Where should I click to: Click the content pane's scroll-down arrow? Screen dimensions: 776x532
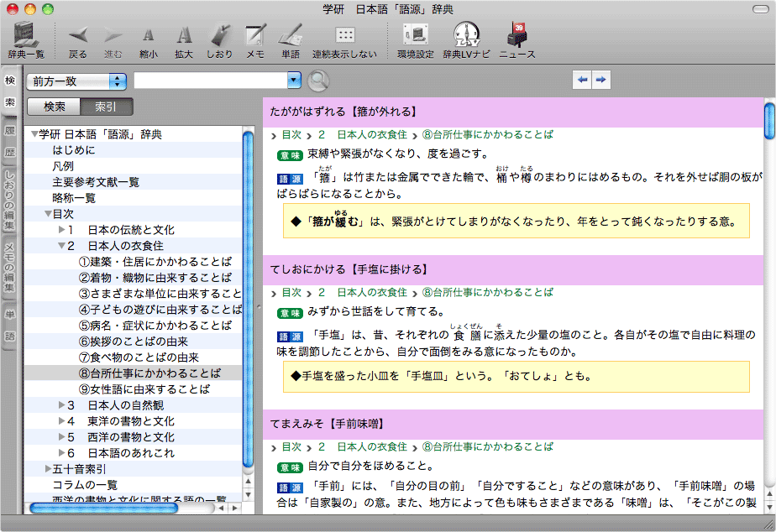(x=769, y=507)
